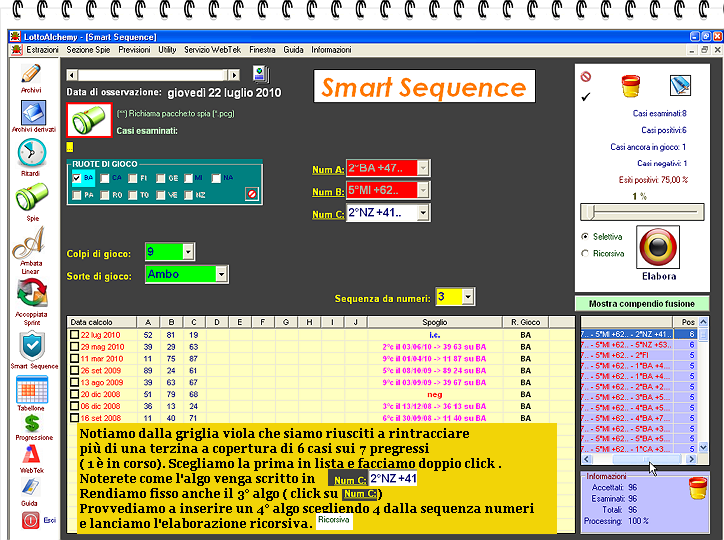Viewport: 724px width, 540px height.
Task: Click the red prohibition icon in right panel
Action: tap(585, 77)
